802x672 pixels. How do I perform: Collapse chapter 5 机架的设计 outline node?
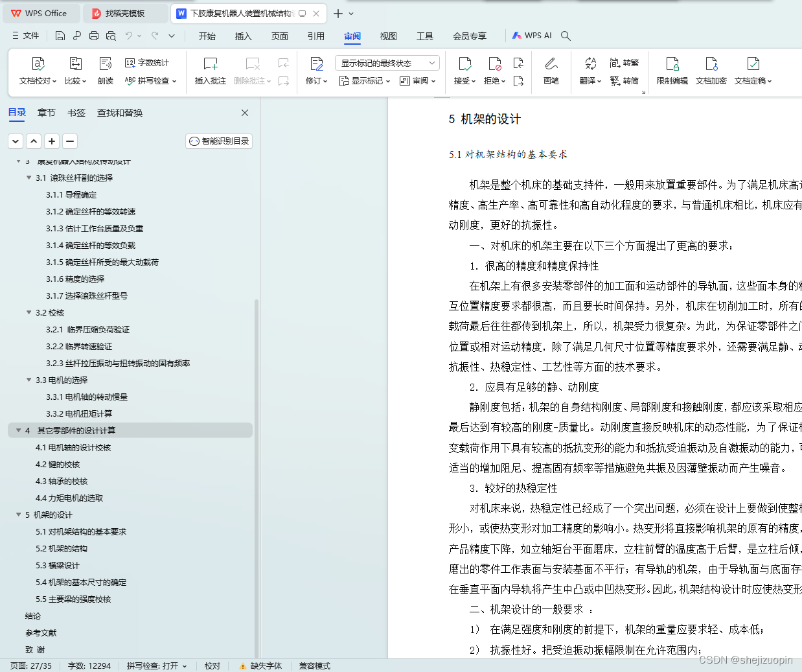[18, 515]
